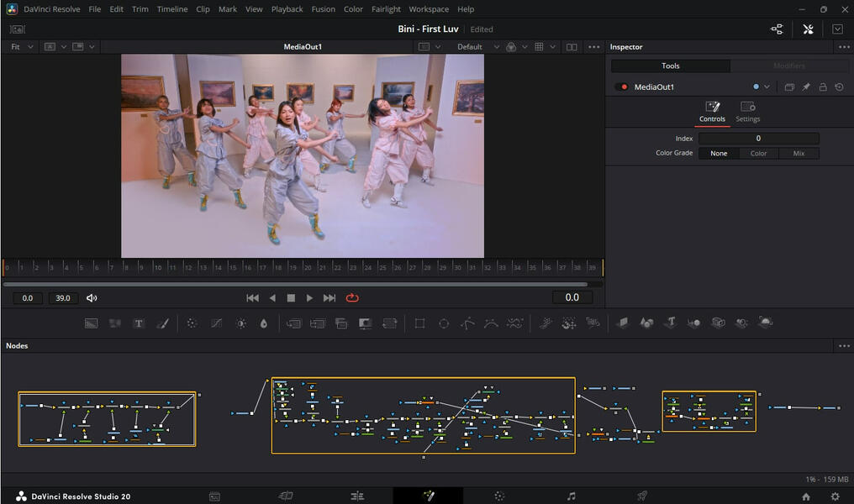The width and height of the screenshot is (854, 504).
Task: Mute audio with the speaker icon
Action: (92, 297)
